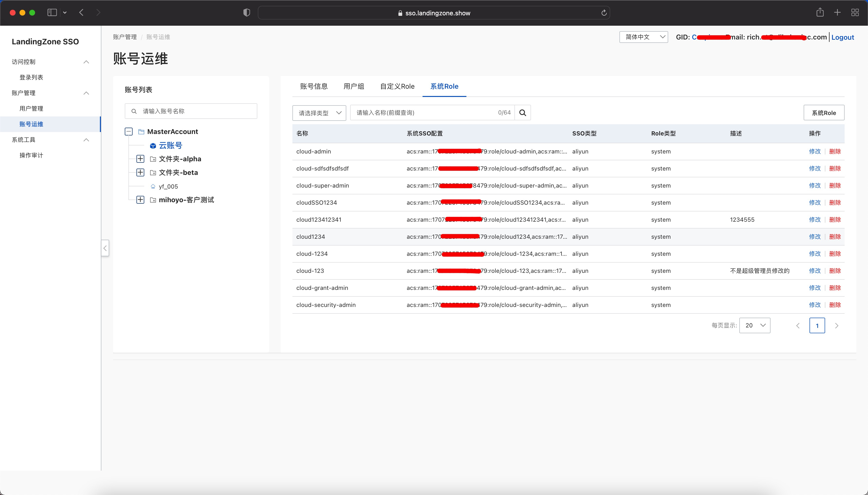
Task: Click the Safari share icon
Action: [820, 13]
